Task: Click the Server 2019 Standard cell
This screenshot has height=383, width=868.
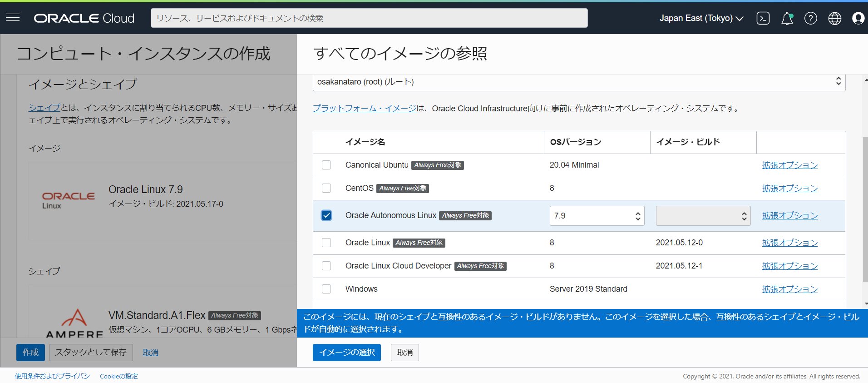Action: (x=588, y=289)
